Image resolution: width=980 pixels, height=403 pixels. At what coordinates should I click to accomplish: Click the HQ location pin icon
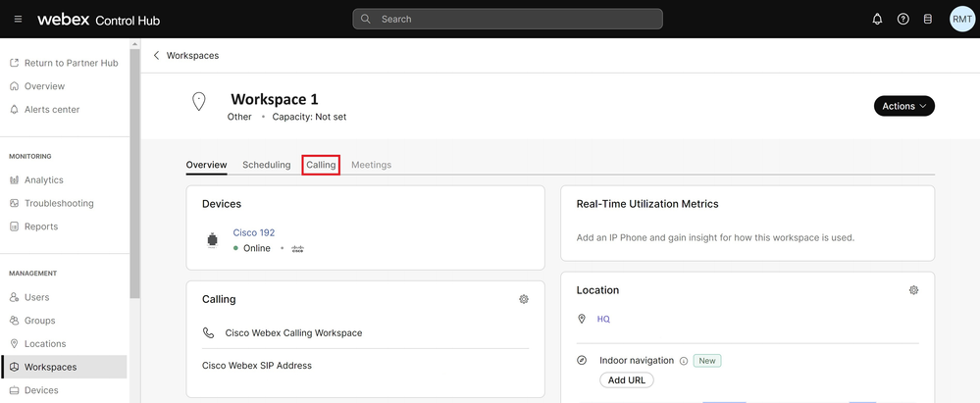point(582,320)
